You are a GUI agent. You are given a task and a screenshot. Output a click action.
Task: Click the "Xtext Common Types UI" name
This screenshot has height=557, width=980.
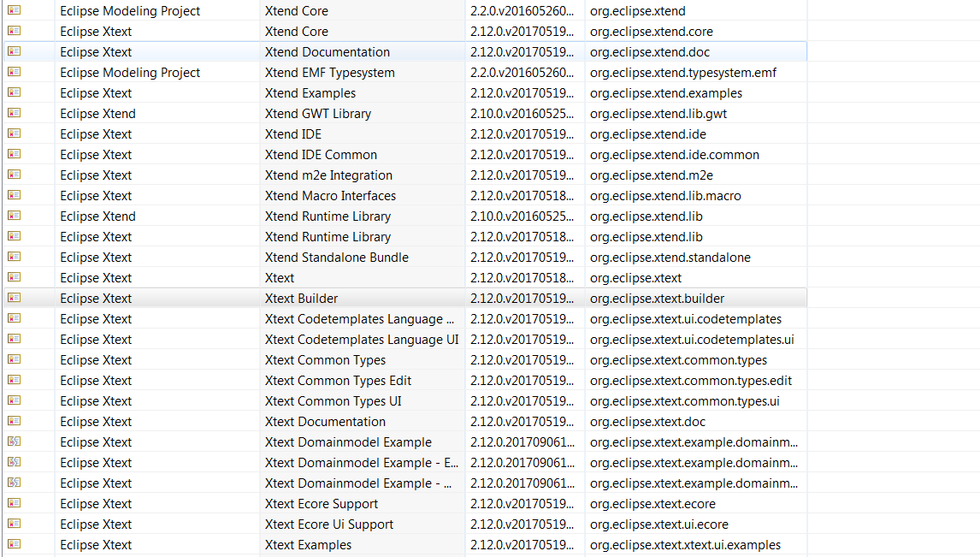pyautogui.click(x=334, y=401)
